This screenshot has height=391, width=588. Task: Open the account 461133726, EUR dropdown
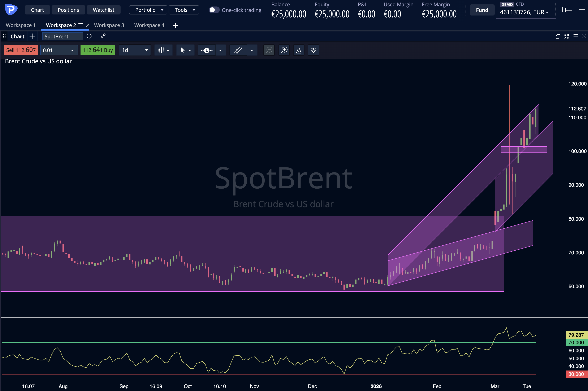[525, 12]
